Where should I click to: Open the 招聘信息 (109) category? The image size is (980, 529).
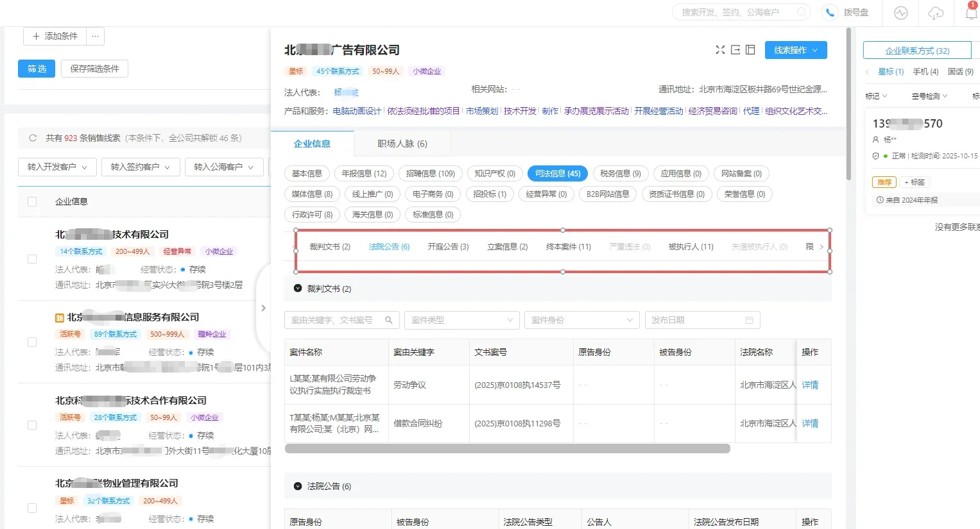point(430,174)
